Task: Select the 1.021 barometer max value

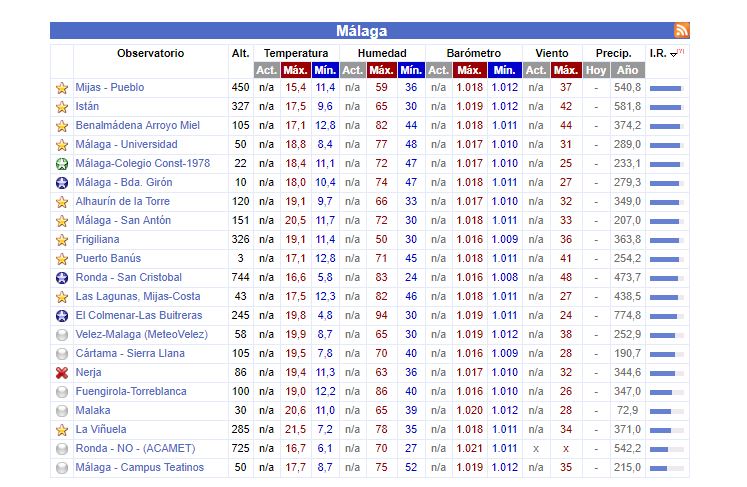Action: 470,448
